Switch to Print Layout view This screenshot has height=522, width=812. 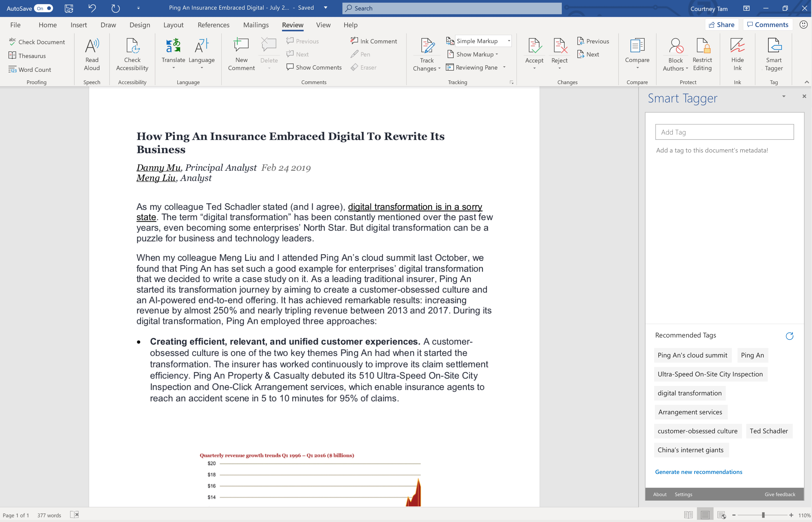(x=705, y=515)
